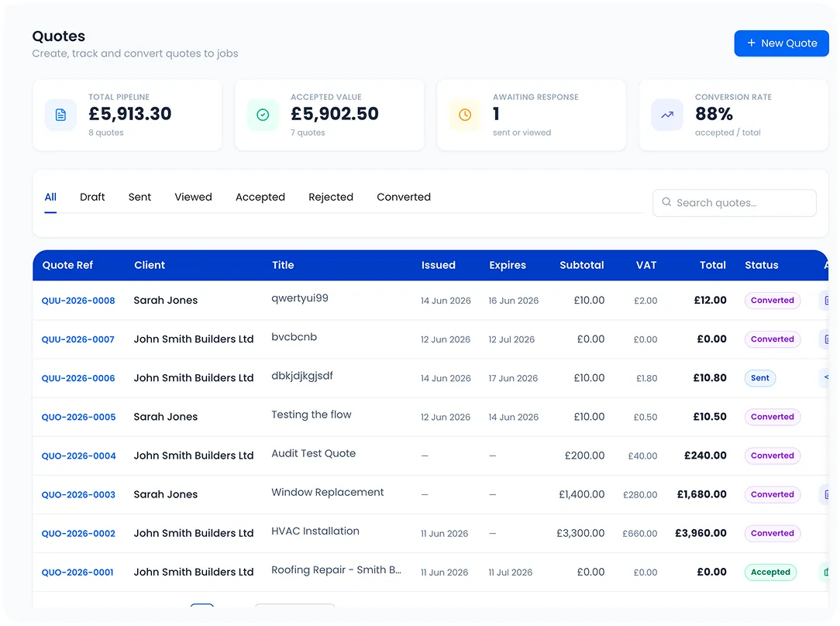
Task: Focus the Search quotes input field
Action: (x=735, y=203)
